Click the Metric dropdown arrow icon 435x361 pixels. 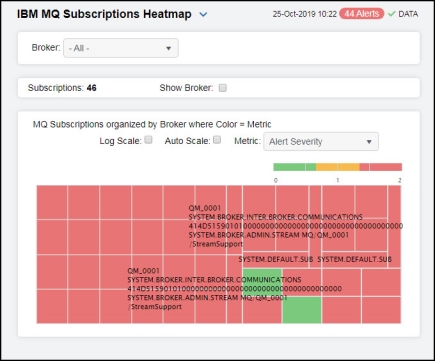pyautogui.click(x=369, y=142)
